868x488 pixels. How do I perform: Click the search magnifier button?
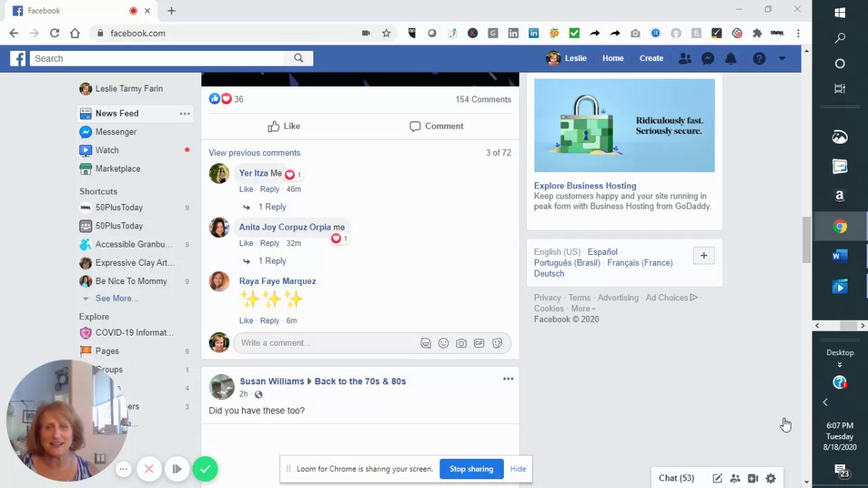pyautogui.click(x=298, y=58)
